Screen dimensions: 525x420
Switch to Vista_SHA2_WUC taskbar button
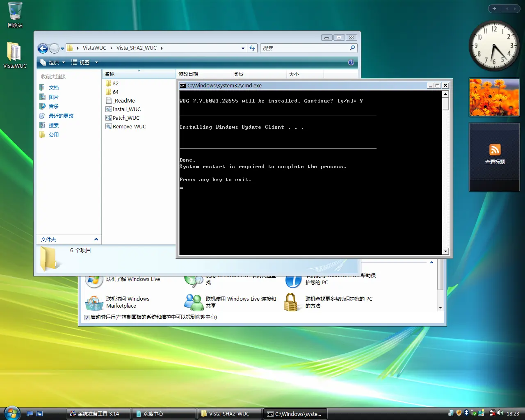point(229,413)
